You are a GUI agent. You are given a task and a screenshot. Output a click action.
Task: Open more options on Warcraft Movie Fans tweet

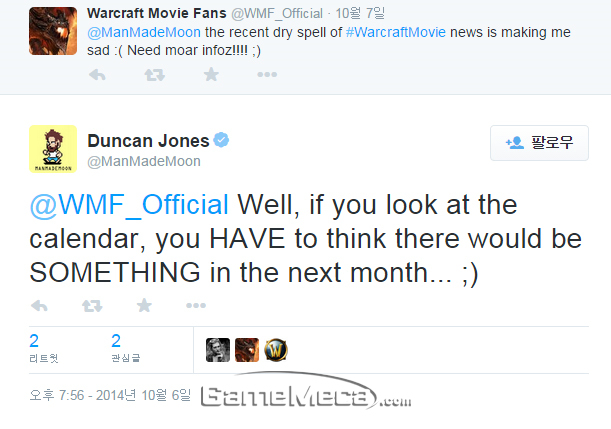click(x=268, y=75)
